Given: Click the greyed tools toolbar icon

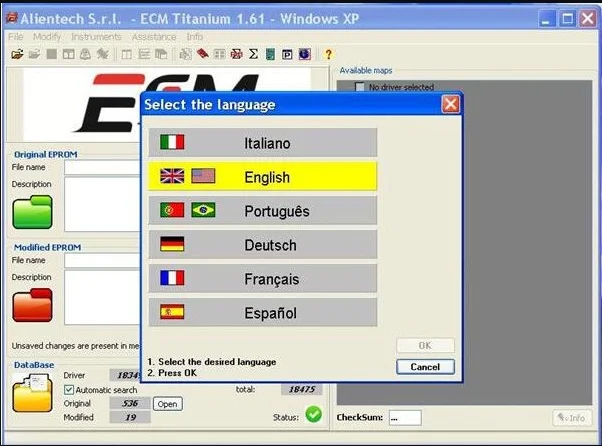Looking at the screenshot, I should (103, 54).
